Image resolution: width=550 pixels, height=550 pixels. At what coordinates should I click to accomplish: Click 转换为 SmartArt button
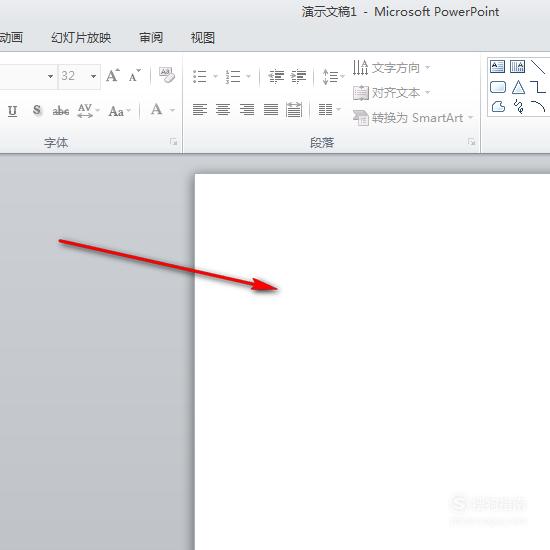pyautogui.click(x=413, y=118)
